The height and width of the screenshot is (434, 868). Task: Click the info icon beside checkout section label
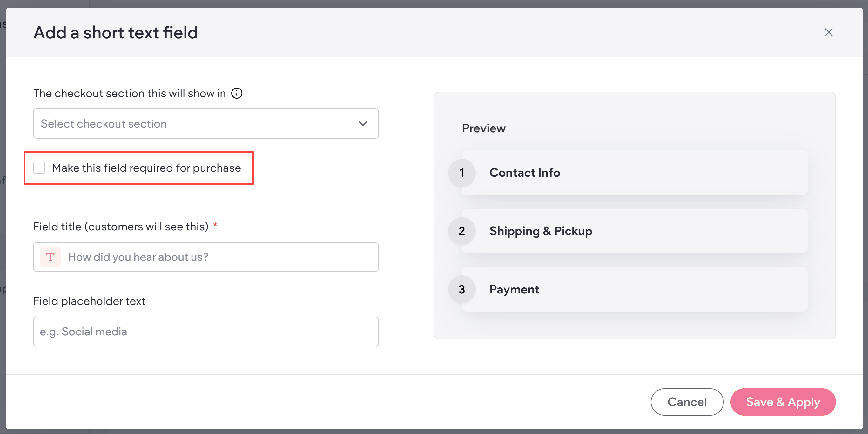[237, 93]
